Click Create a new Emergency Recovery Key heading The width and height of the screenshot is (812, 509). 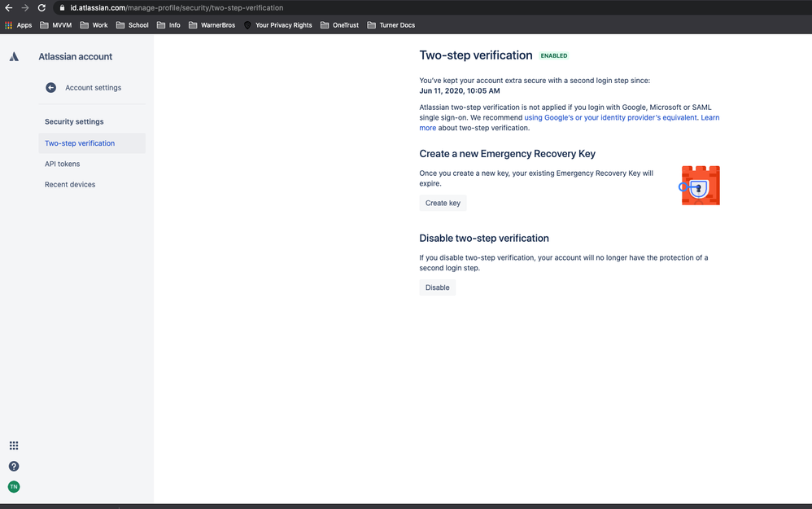(507, 153)
